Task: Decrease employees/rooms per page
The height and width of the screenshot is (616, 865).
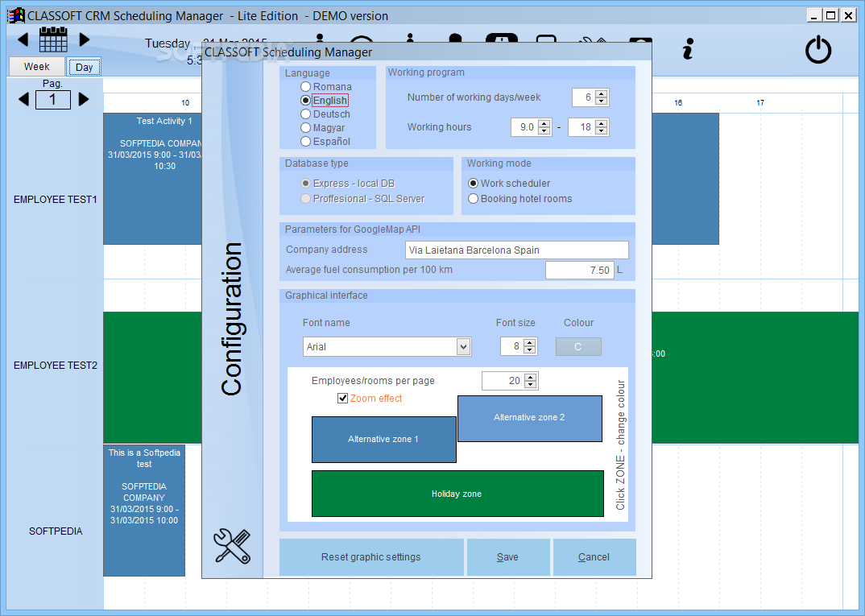Action: point(531,385)
